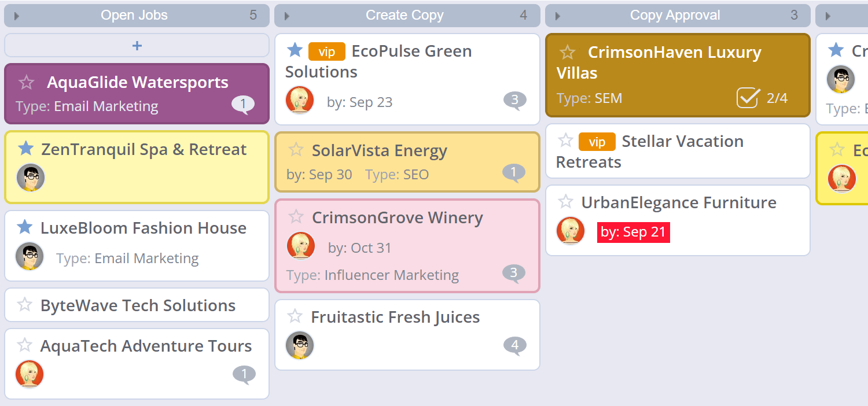
Task: Collapse the Open Jobs column
Action: coord(17,16)
